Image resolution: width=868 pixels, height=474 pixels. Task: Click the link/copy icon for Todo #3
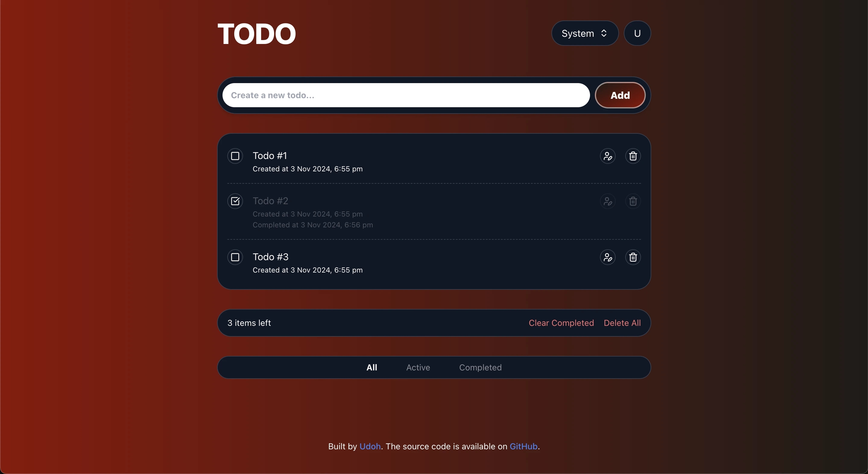pos(608,257)
